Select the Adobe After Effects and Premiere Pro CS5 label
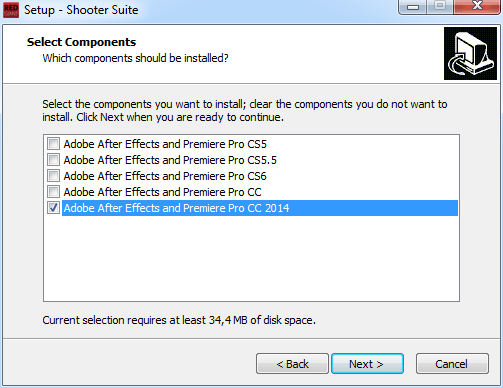 click(x=165, y=144)
